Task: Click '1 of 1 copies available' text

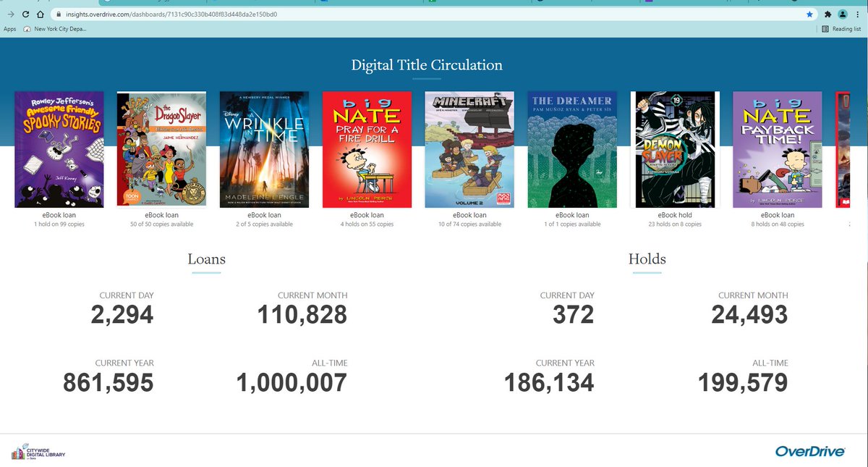Action: [x=572, y=224]
